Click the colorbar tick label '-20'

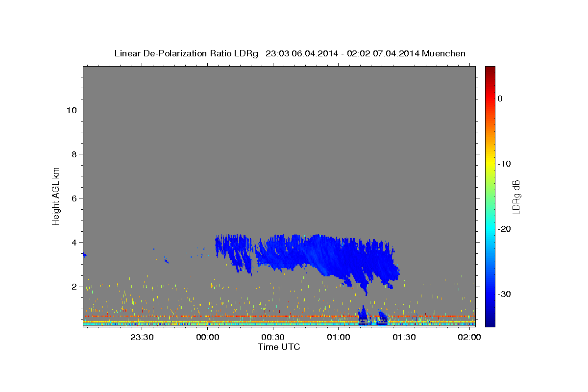coord(505,229)
